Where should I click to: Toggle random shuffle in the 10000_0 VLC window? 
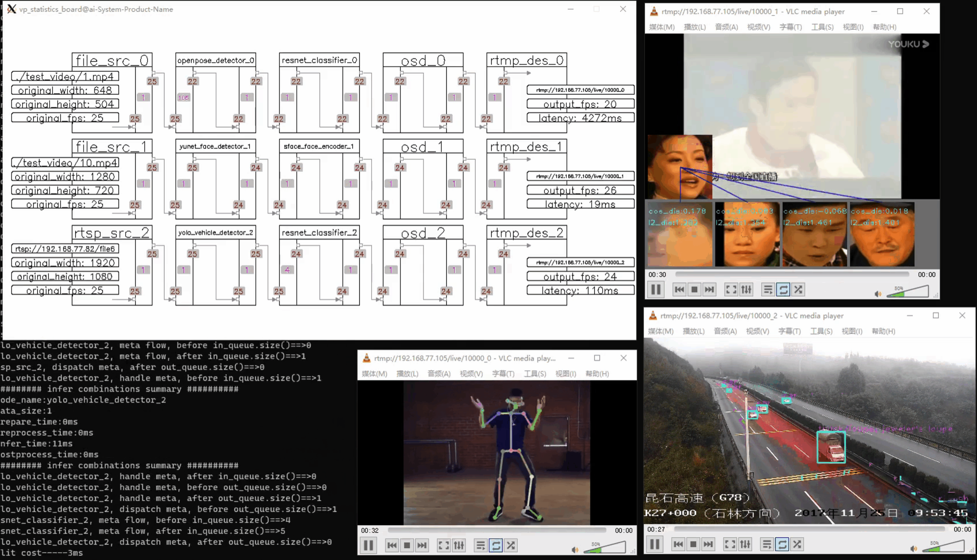(511, 545)
